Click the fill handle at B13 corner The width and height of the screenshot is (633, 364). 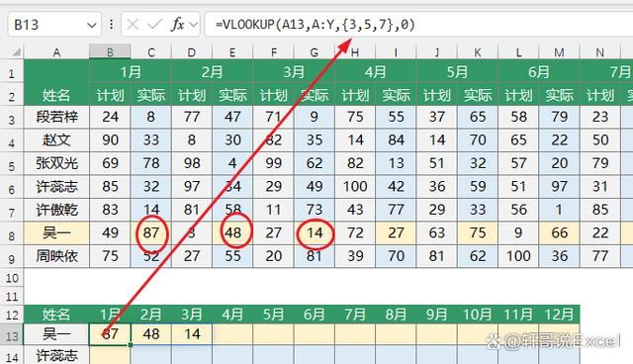tap(130, 344)
